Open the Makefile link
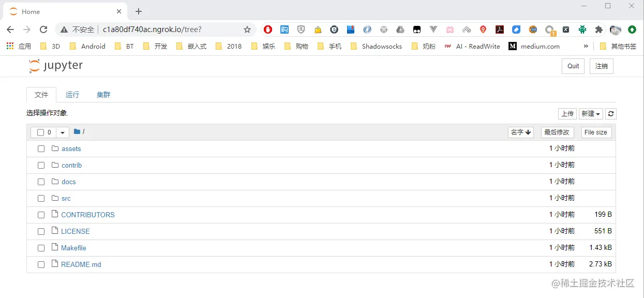The width and height of the screenshot is (644, 298). pos(73,248)
